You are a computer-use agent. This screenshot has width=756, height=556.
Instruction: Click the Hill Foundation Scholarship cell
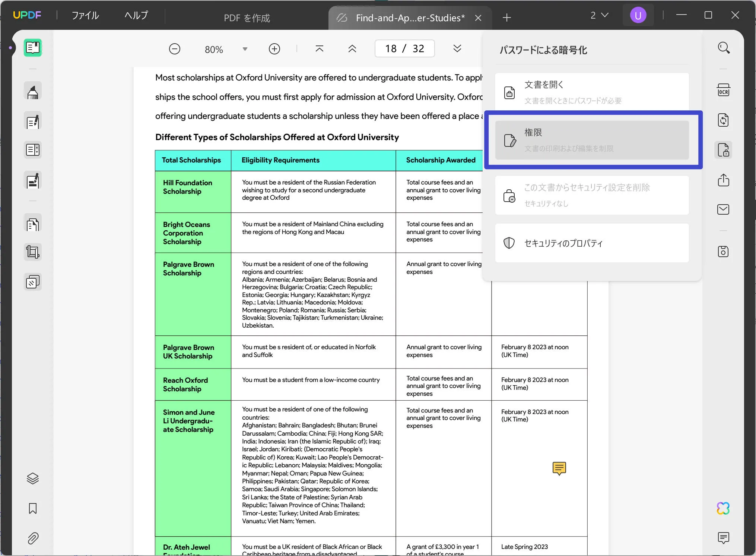click(193, 192)
